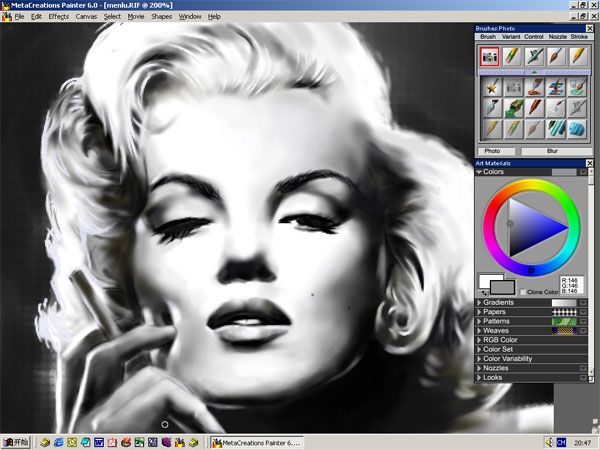
Task: Choose the calligraphy pen nib brush
Action: coord(492,108)
